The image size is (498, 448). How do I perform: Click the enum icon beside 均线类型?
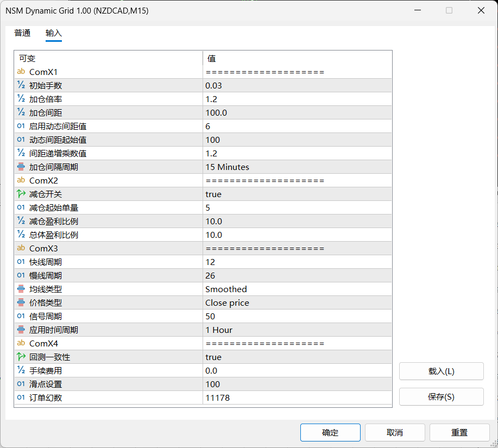(x=21, y=289)
